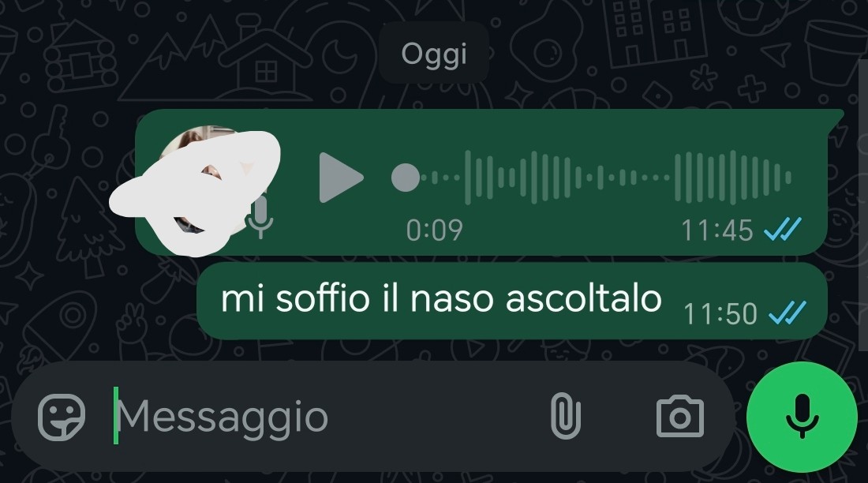Click the blue read ticks at 11:50
Screen dimensions: 868x483
click(x=788, y=313)
